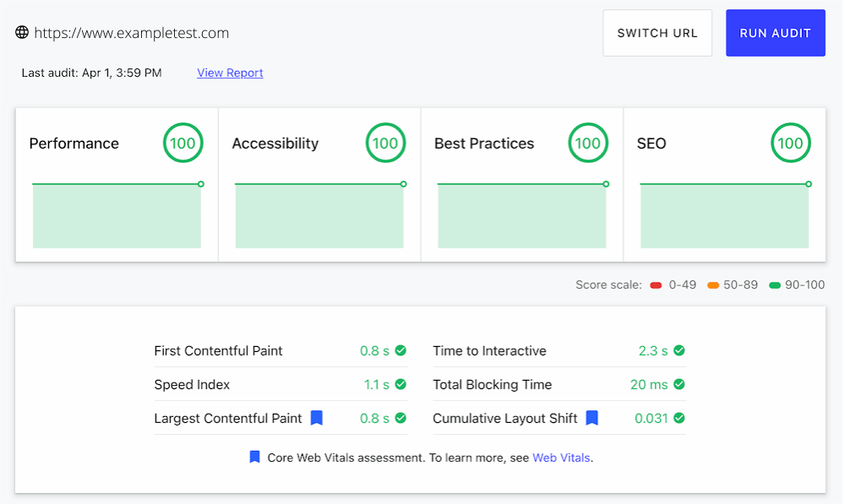Click the Last audit: Apr 1, 3:59 PM text
Screen dimensions: 845x504
point(91,73)
